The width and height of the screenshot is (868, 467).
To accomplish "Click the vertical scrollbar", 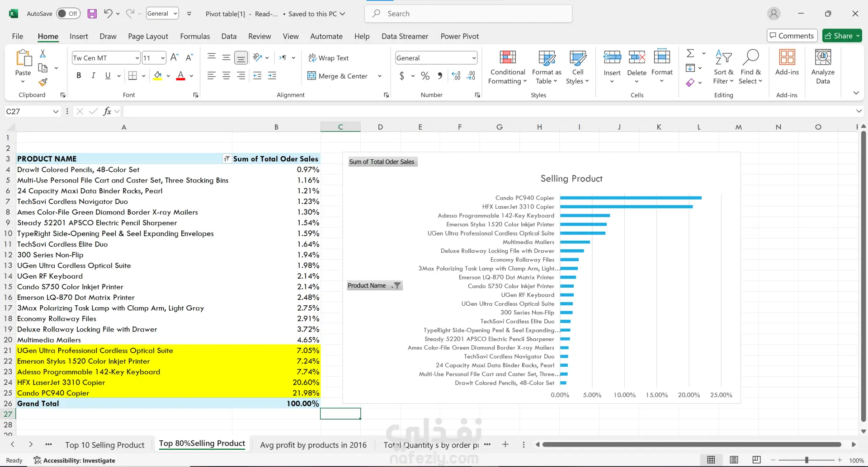I will click(x=863, y=276).
